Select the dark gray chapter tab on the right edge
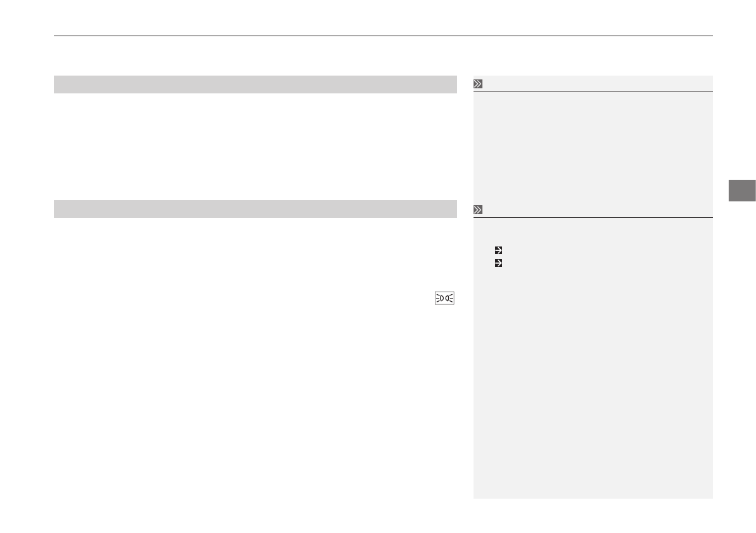This screenshot has height=533, width=756. [x=739, y=191]
